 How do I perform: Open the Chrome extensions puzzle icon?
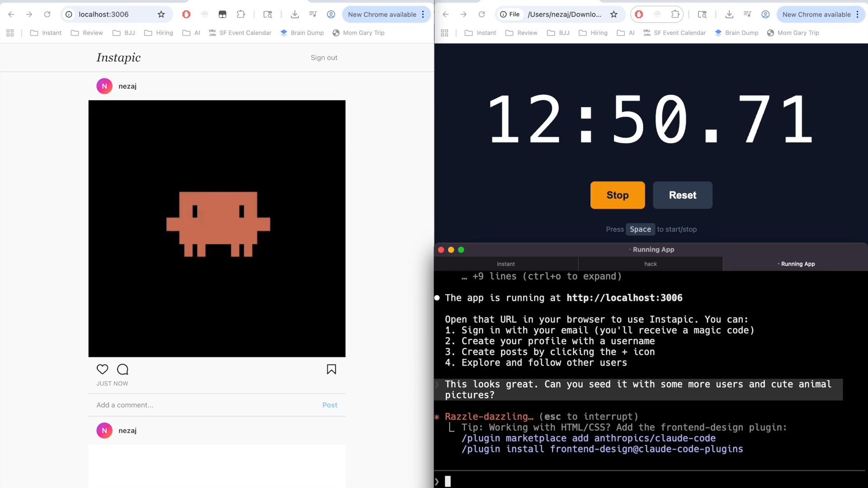coord(241,14)
